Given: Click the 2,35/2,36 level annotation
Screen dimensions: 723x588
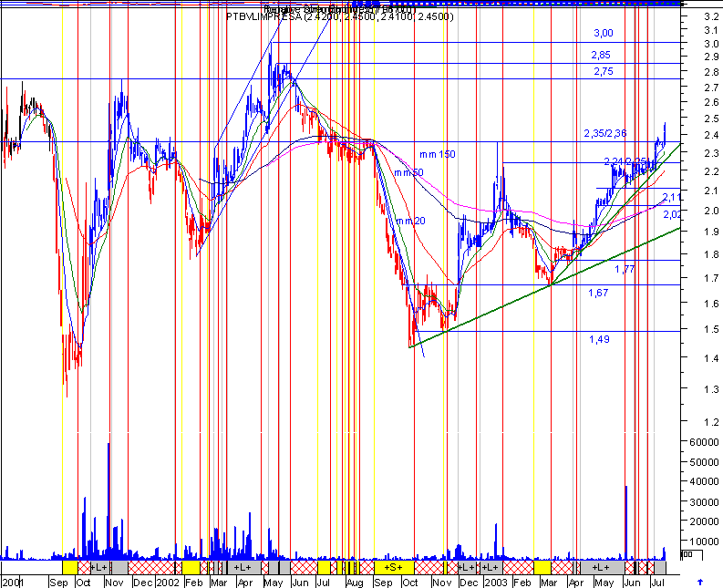Looking at the screenshot, I should point(605,134).
